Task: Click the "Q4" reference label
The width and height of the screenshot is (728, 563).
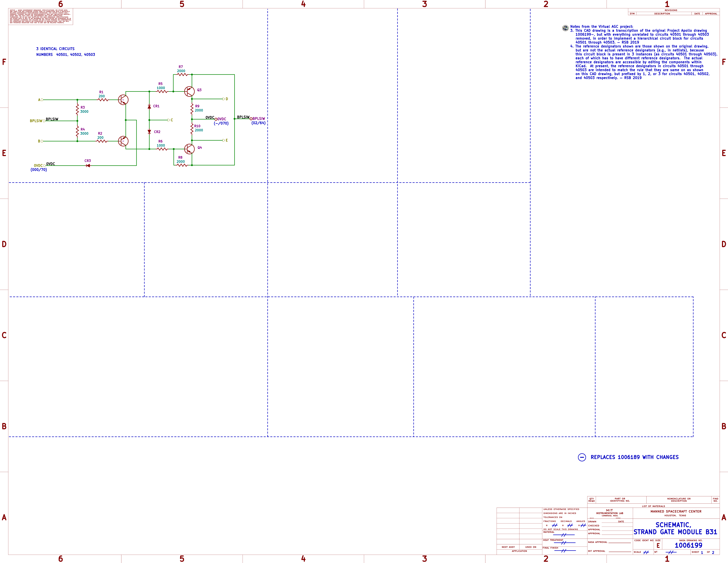Action: pos(200,148)
